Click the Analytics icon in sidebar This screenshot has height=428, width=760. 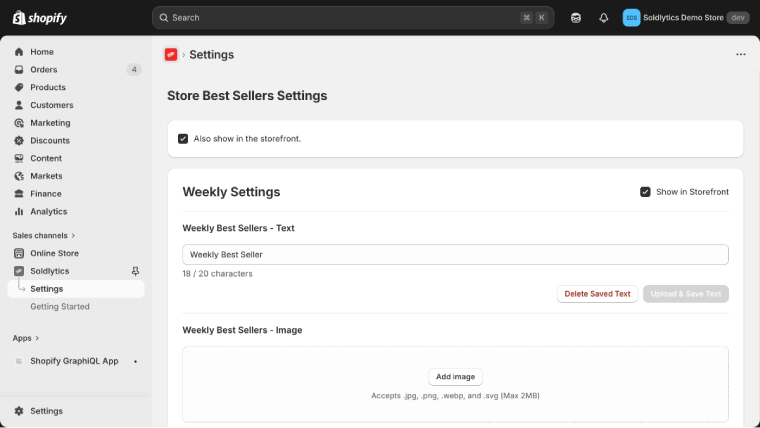[x=19, y=212]
